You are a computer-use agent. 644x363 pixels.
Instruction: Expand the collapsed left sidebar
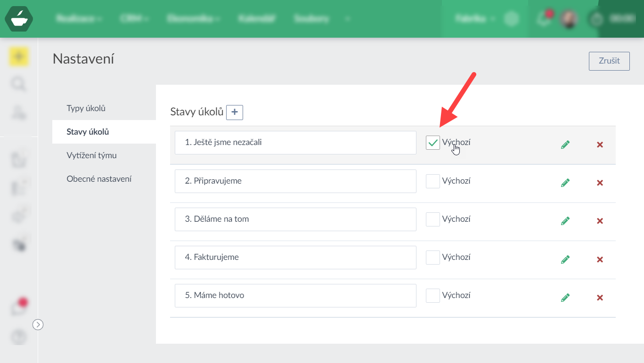click(x=38, y=324)
